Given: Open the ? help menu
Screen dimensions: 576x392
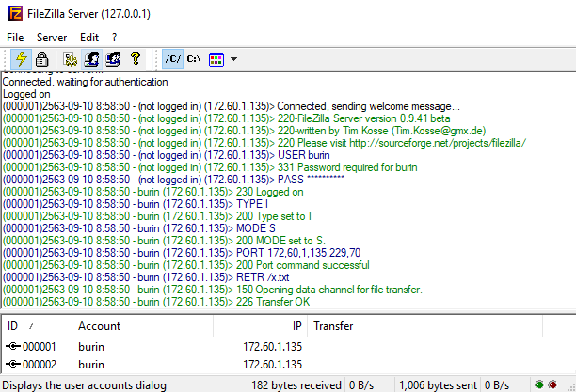Looking at the screenshot, I should (115, 36).
